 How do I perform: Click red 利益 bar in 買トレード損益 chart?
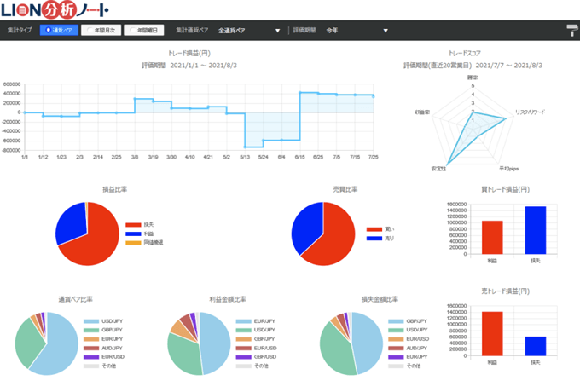(492, 238)
